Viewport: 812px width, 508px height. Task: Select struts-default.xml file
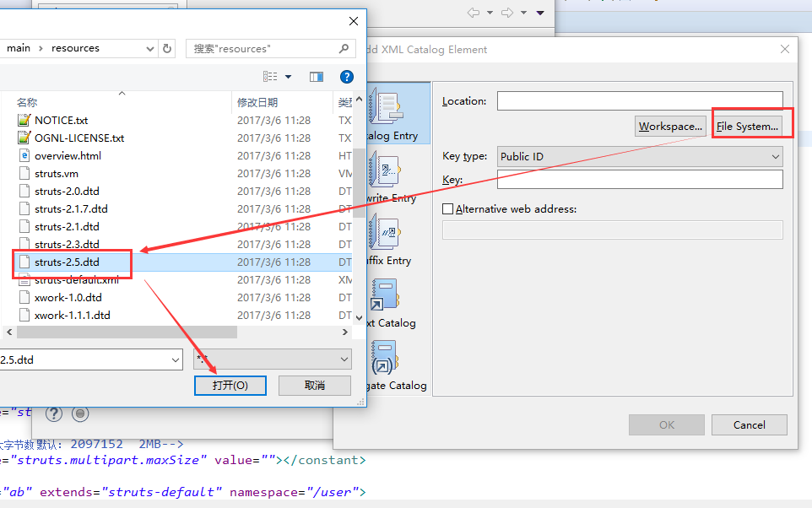[x=77, y=279]
